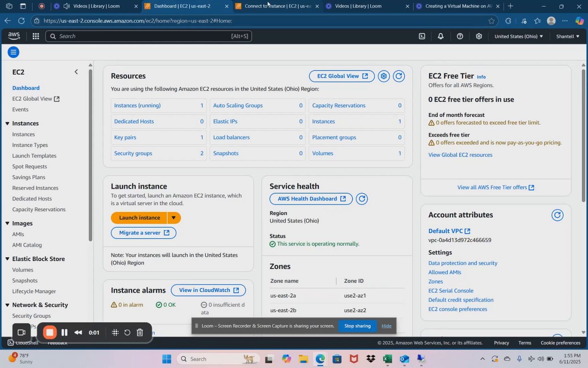
Task: Open the Loom grid effects button
Action: (x=115, y=333)
